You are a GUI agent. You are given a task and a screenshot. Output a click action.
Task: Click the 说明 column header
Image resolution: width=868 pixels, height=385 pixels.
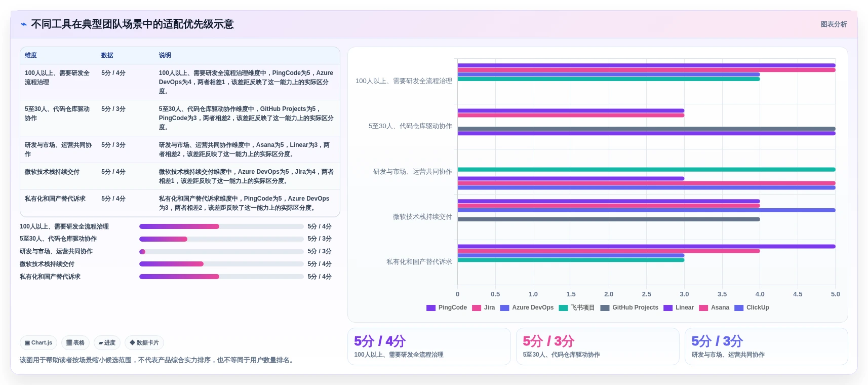click(x=165, y=56)
